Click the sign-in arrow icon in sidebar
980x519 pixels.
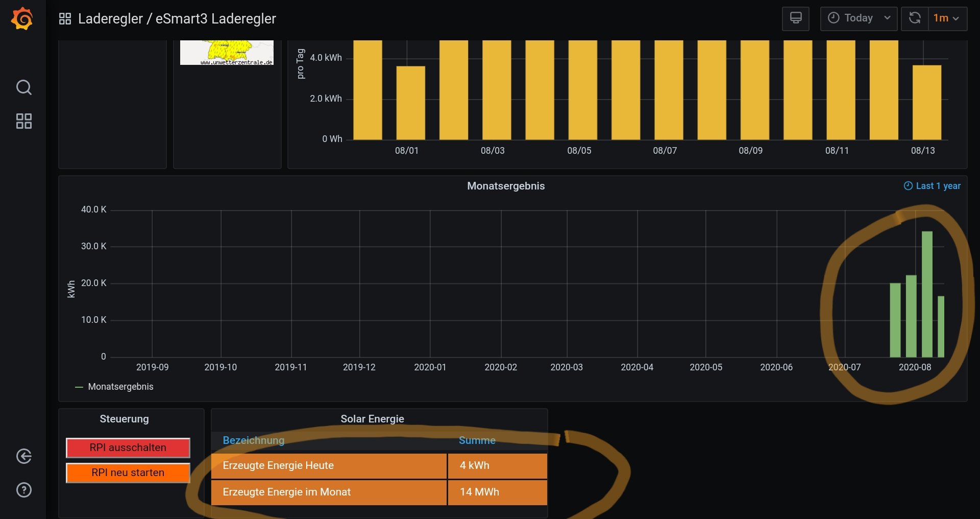23,456
